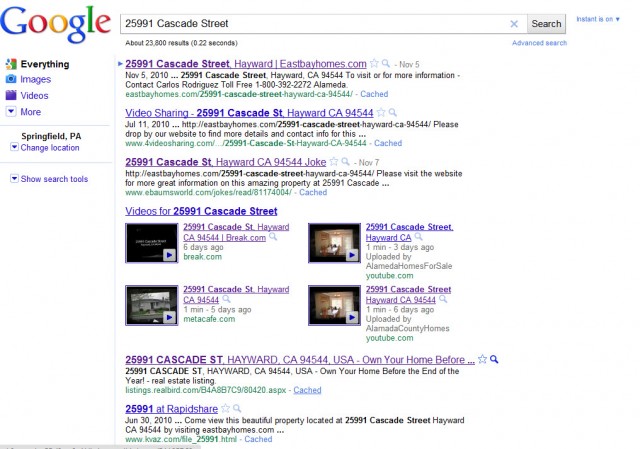Click the About 23,800 results text

tap(181, 43)
